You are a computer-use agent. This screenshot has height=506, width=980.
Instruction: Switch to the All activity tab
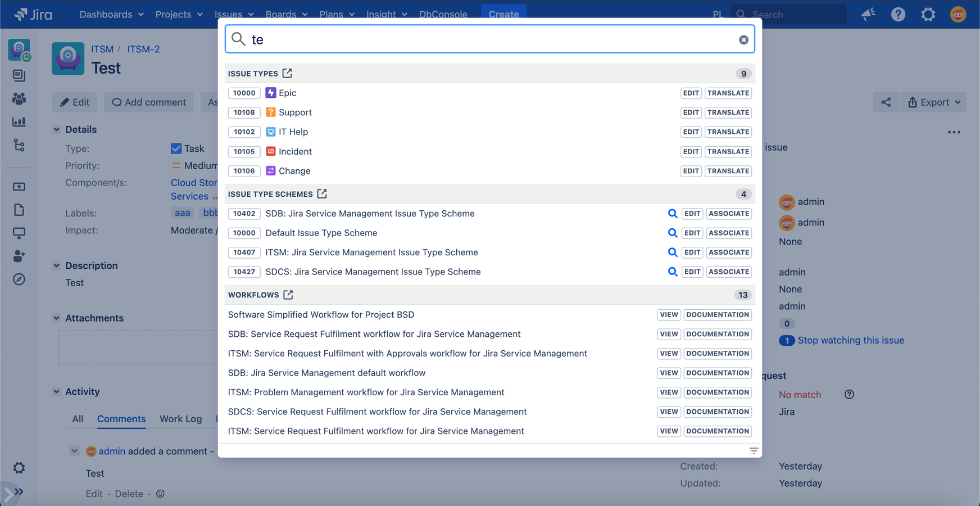coord(78,419)
